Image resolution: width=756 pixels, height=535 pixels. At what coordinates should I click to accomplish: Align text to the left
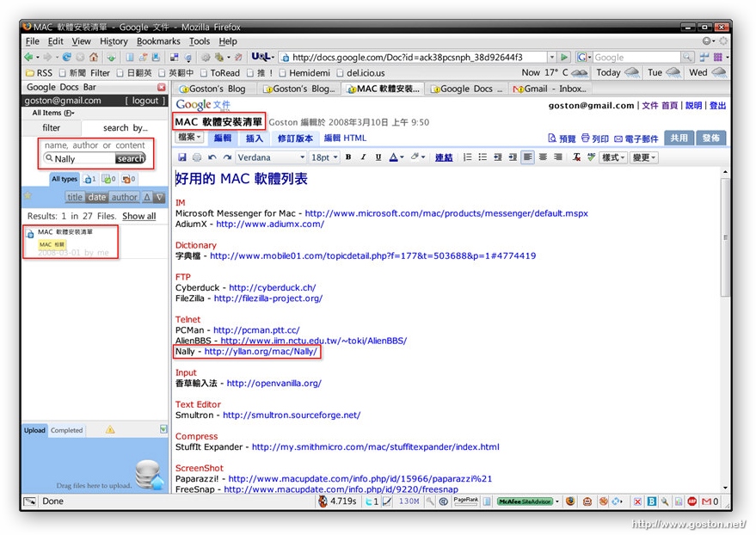click(528, 157)
